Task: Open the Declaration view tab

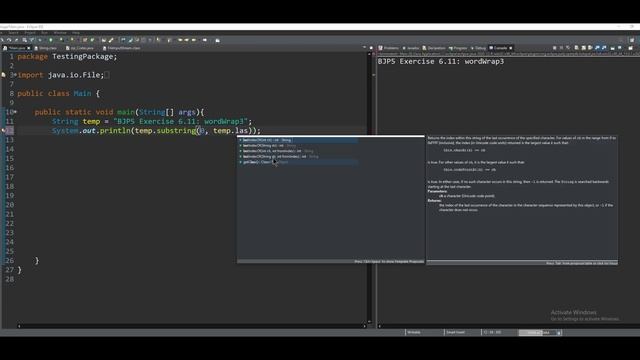Action: click(x=434, y=48)
